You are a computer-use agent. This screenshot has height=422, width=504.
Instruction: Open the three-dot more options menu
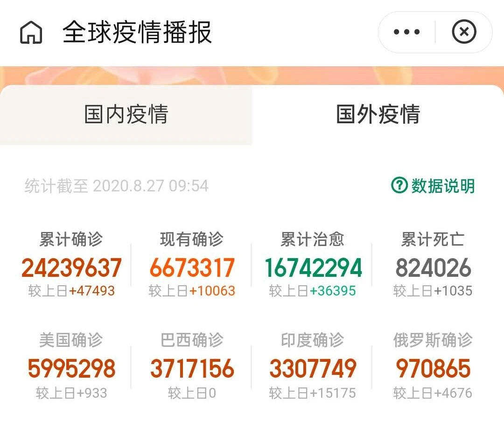(406, 32)
